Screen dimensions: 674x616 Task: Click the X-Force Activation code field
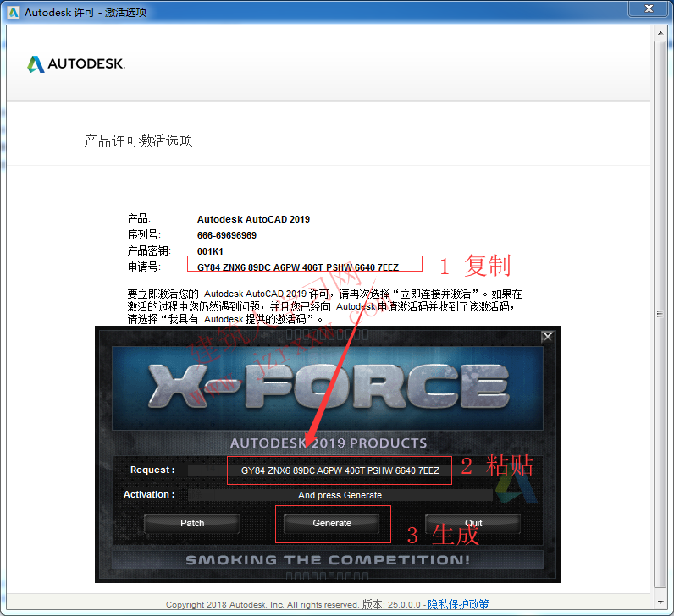pyautogui.click(x=340, y=495)
